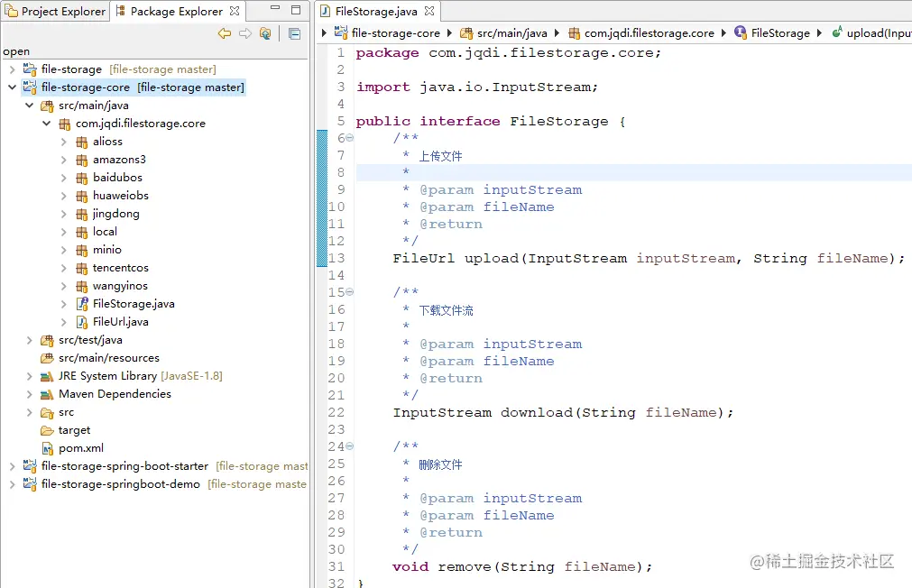Click the Back navigation arrow in Package Explorer
The width and height of the screenshot is (912, 588).
click(224, 33)
